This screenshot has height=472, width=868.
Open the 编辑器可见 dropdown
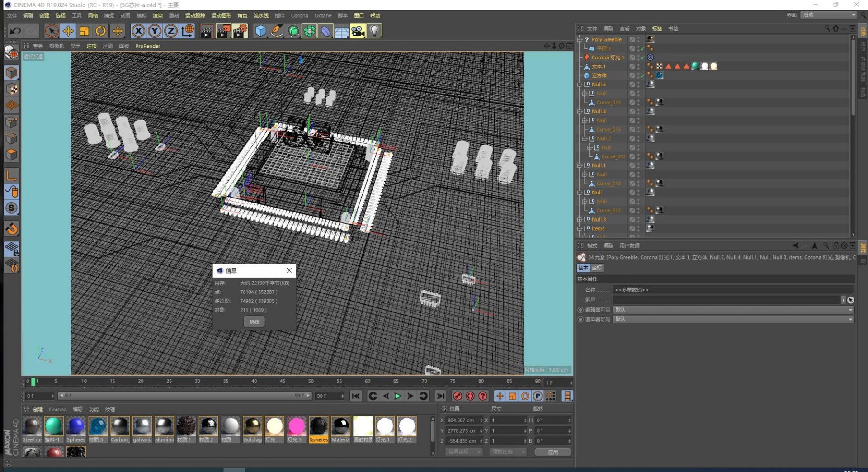[x=733, y=310]
